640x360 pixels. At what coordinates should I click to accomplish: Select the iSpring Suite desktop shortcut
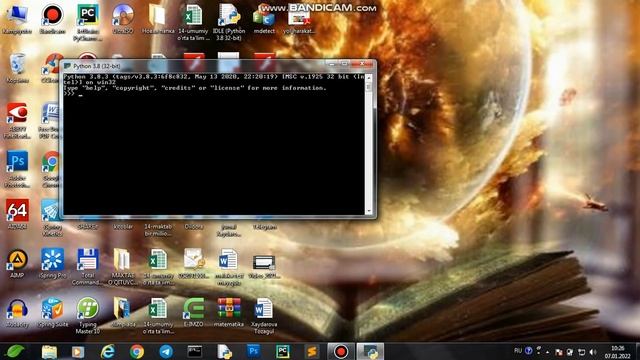tap(53, 312)
